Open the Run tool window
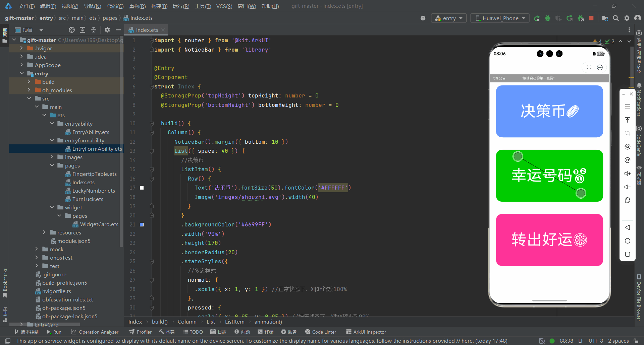This screenshot has height=345, width=644. point(54,332)
